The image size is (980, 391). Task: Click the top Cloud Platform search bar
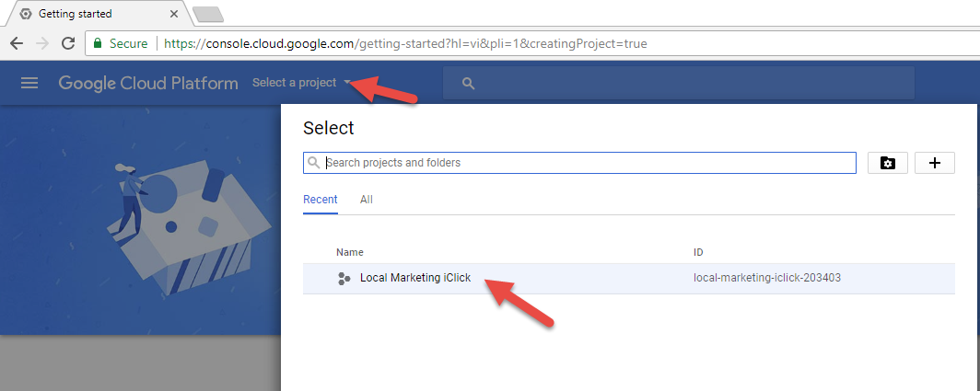click(x=679, y=83)
